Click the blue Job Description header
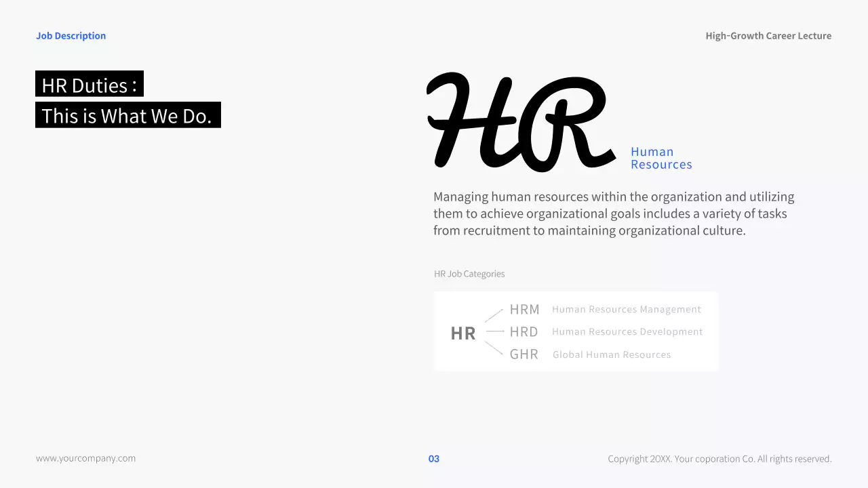Screen dimensions: 868x488 coord(71,36)
